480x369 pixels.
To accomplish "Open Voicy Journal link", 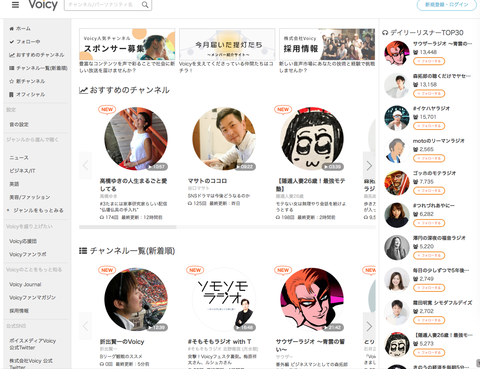I will tap(25, 284).
